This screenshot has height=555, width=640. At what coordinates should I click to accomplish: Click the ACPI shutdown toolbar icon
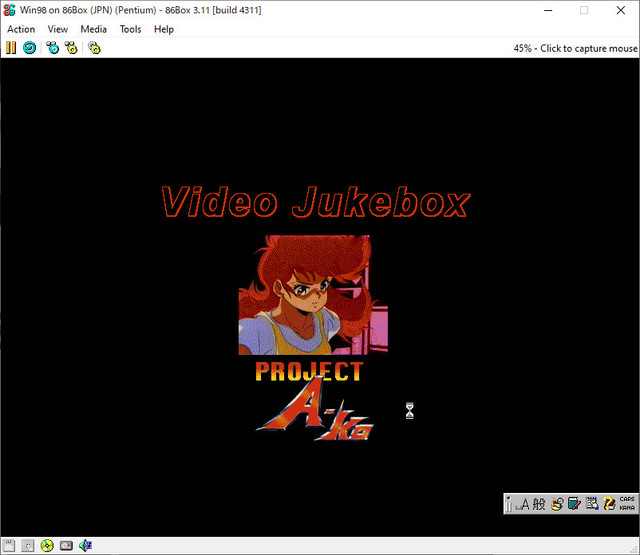point(94,48)
